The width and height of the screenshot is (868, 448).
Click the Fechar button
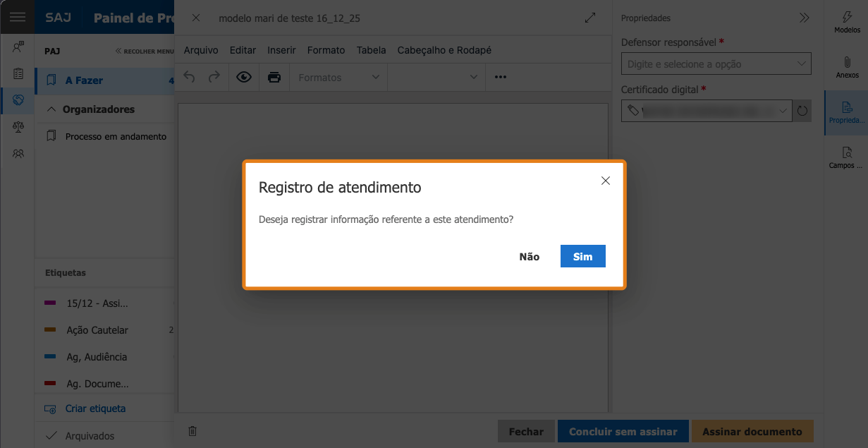[526, 432]
